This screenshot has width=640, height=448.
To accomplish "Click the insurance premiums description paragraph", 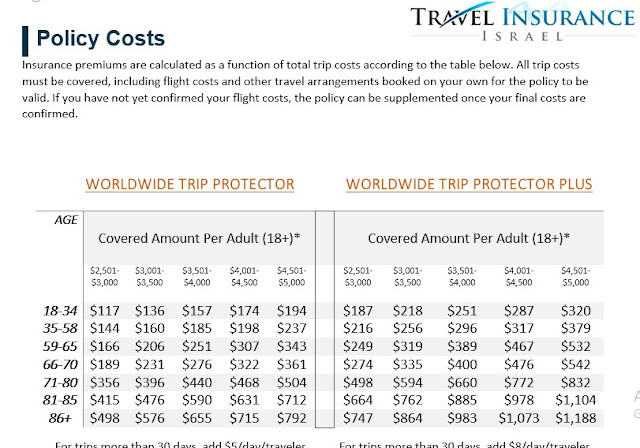I will pos(305,89).
